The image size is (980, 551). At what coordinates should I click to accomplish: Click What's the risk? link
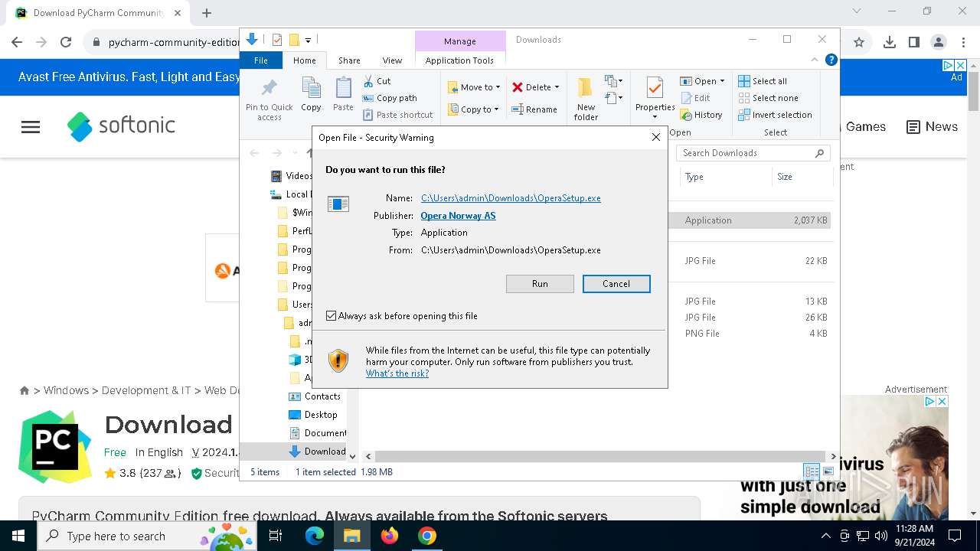coord(397,373)
